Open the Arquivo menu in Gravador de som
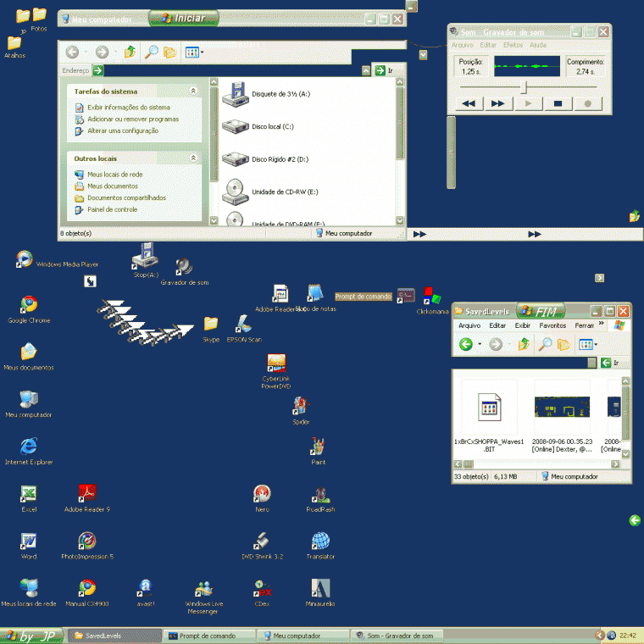The image size is (644, 644). pos(463,45)
